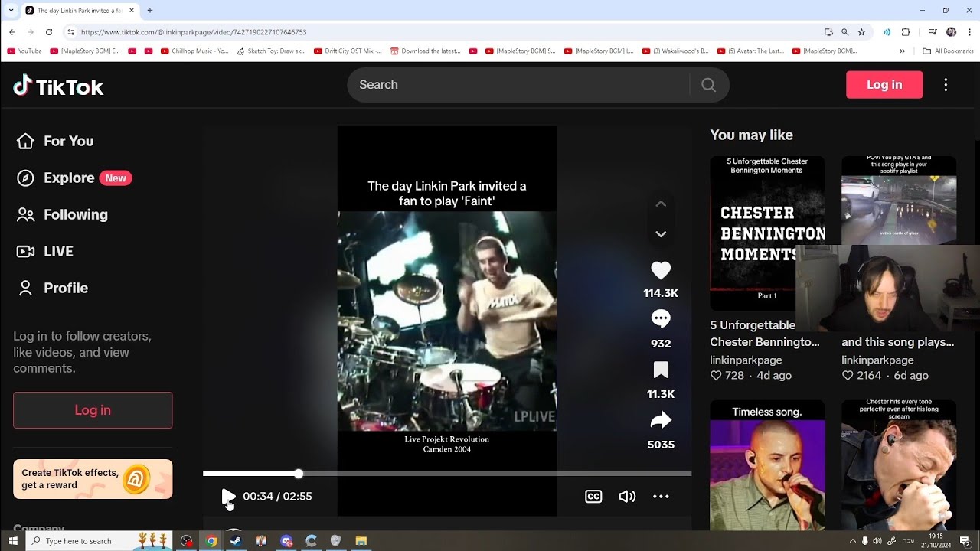980x551 pixels.
Task: Bookmark this page with star icon
Action: point(861,32)
